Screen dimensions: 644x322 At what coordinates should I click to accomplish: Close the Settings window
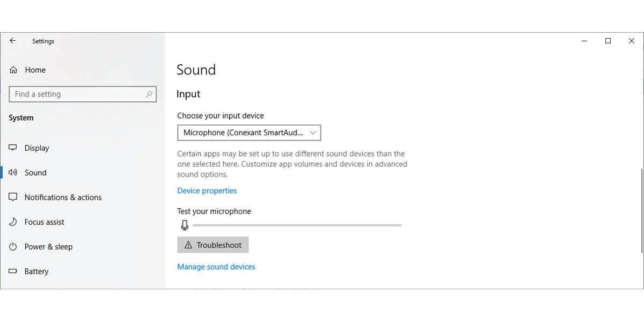click(x=632, y=41)
